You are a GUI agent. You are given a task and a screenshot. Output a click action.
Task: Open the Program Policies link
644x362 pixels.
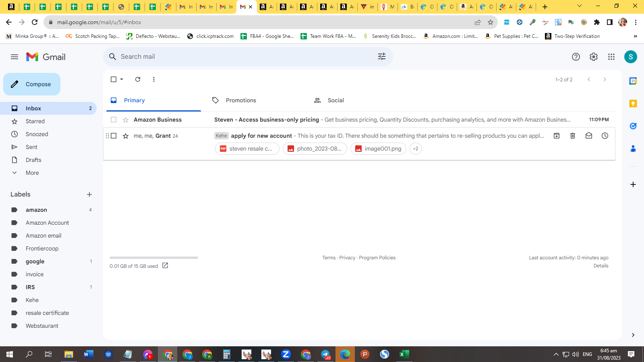pos(377,258)
